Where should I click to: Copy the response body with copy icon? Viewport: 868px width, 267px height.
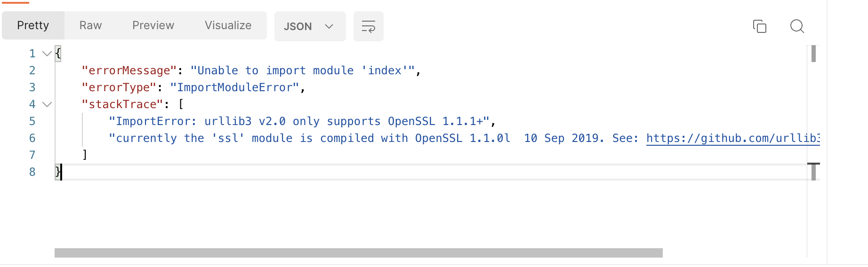[x=759, y=26]
